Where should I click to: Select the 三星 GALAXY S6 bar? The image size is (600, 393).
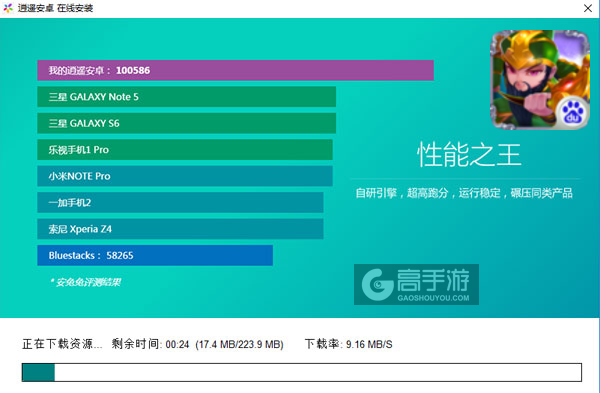[x=186, y=123]
